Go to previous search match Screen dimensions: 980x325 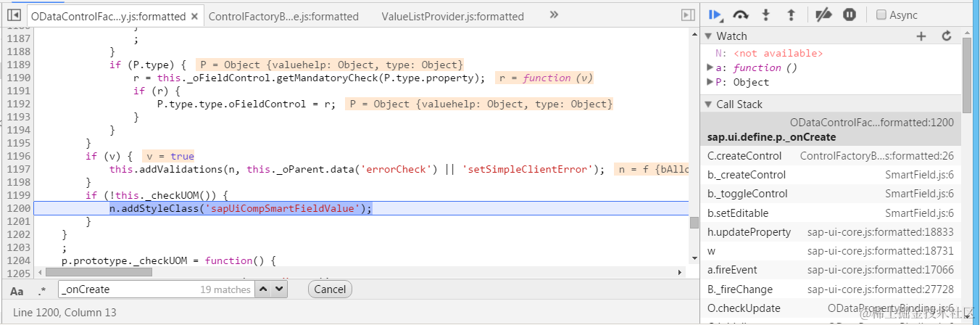pos(264,289)
